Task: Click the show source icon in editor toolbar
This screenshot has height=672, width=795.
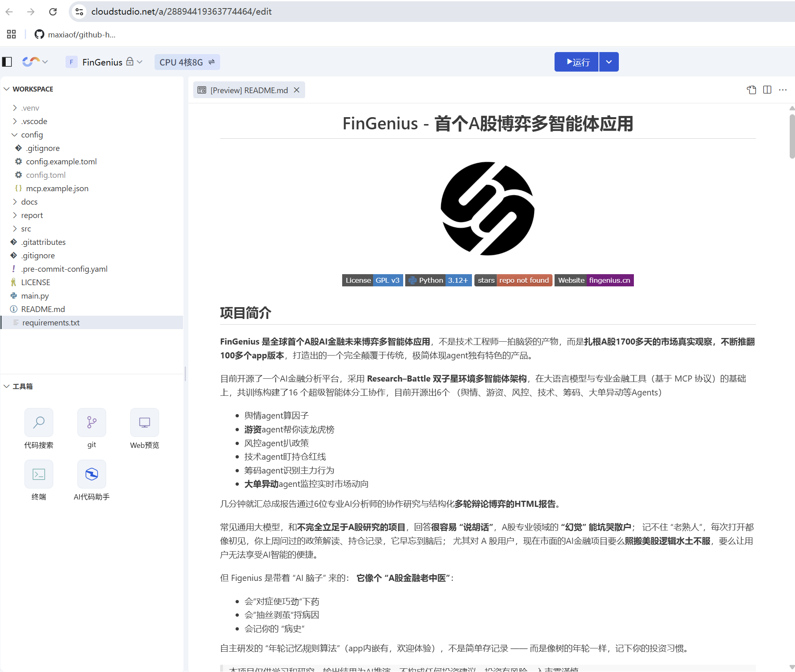Action: tap(751, 90)
